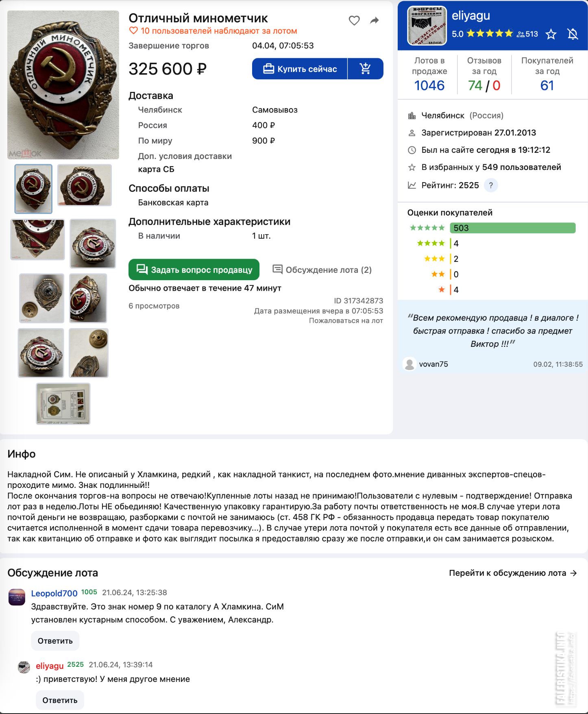The height and width of the screenshot is (714, 588).
Task: Open Обсуждение лота (2) link
Action: click(x=322, y=270)
